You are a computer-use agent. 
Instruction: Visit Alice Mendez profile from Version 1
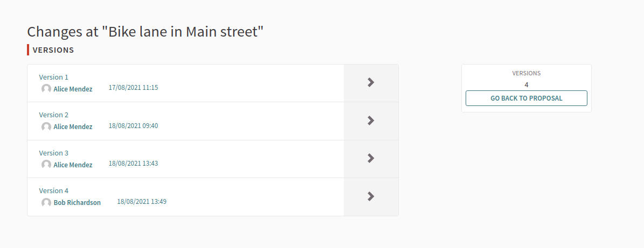pyautogui.click(x=73, y=89)
